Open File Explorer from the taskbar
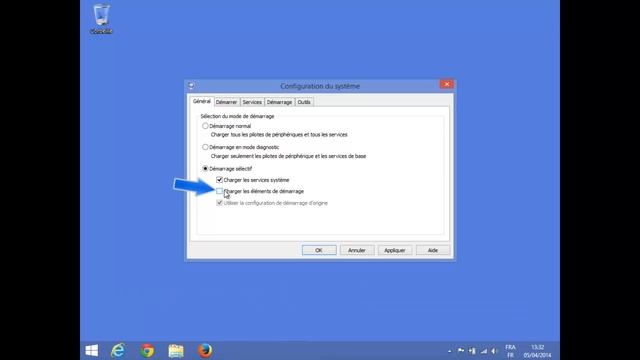Image resolution: width=640 pixels, height=360 pixels. pos(176,351)
